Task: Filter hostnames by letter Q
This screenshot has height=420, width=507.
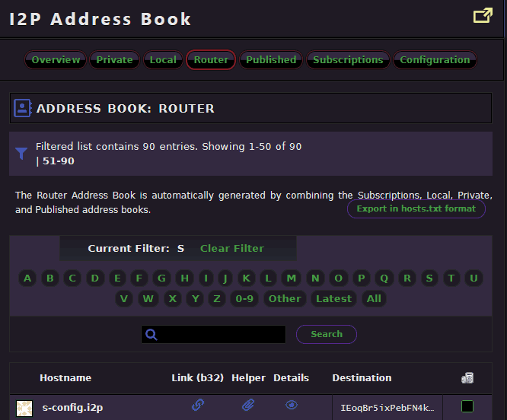Action: coord(384,278)
